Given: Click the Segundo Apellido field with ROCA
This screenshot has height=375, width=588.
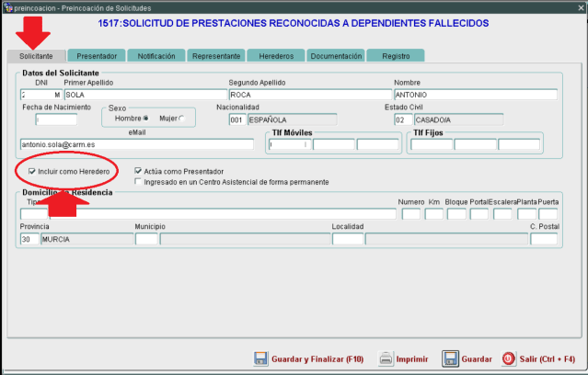Looking at the screenshot, I should [x=310, y=95].
